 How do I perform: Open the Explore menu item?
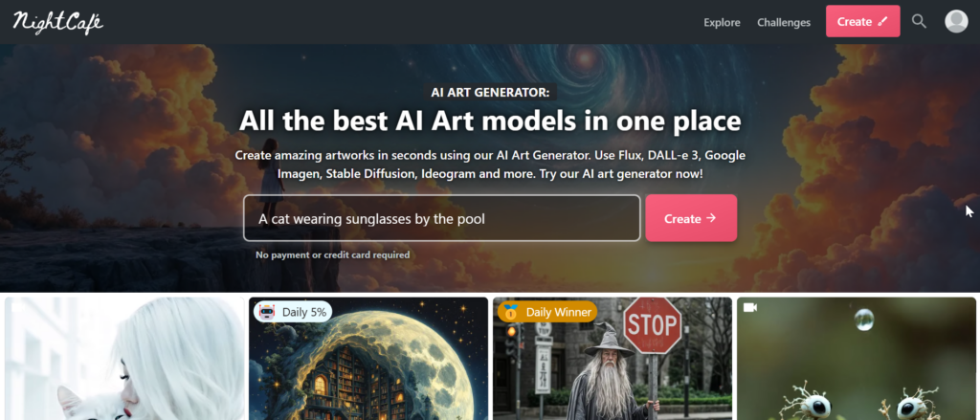722,22
